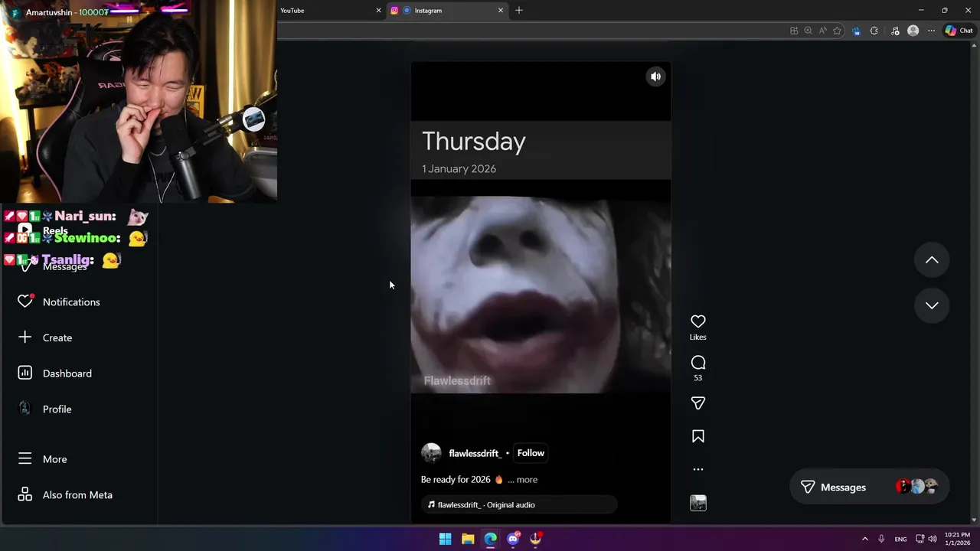Image resolution: width=980 pixels, height=551 pixels.
Task: Open a new browser tab
Action: click(519, 11)
